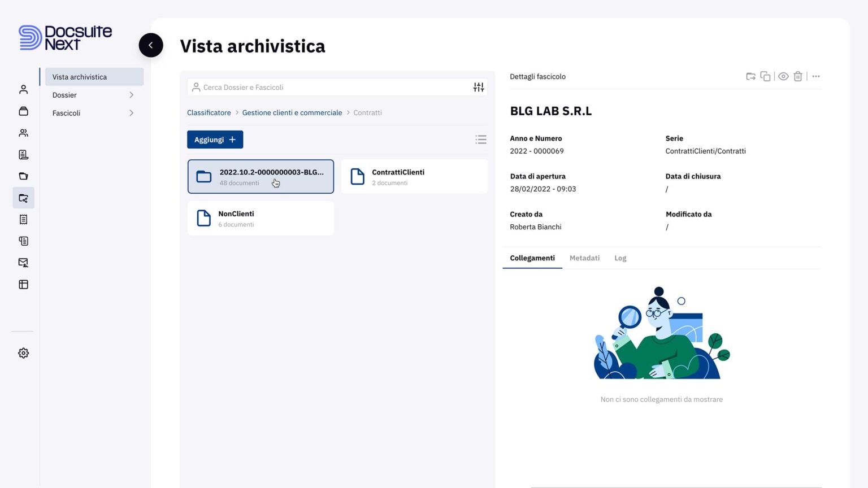
Task: Open the mail/signature icon in the sidebar
Action: pos(23,262)
